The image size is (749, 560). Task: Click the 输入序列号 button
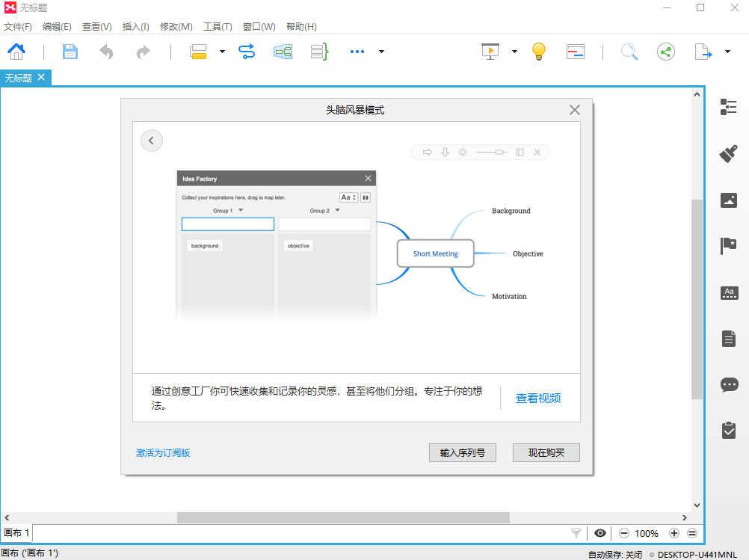(463, 452)
